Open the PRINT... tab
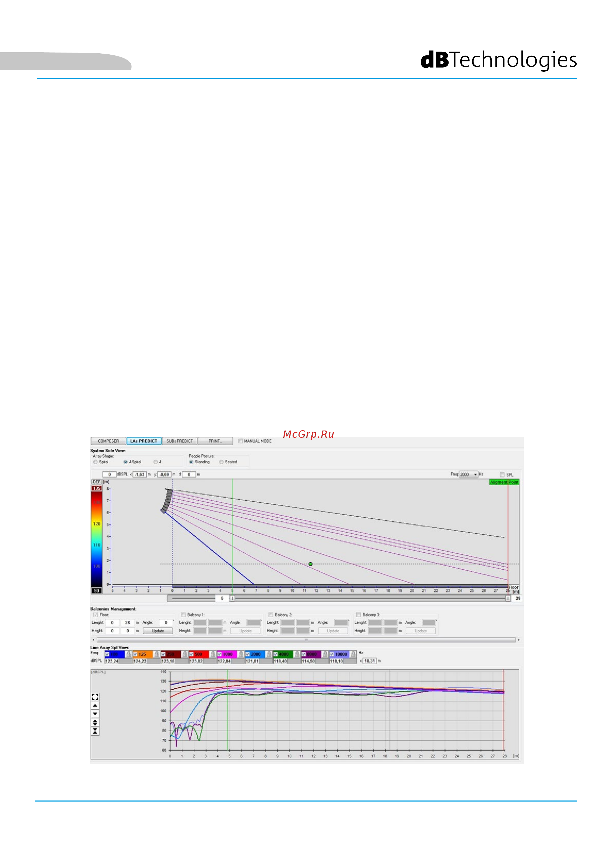Viewport: 614px width, 868px height. [215, 441]
